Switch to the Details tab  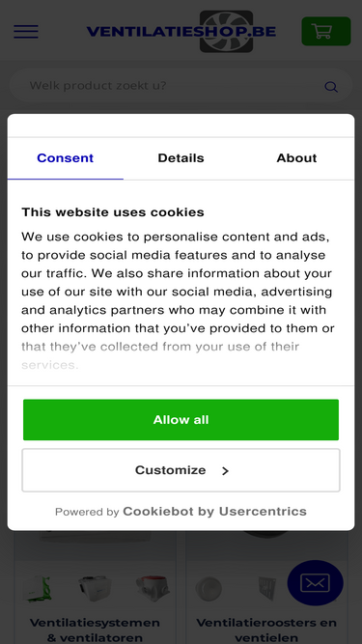[x=181, y=158]
